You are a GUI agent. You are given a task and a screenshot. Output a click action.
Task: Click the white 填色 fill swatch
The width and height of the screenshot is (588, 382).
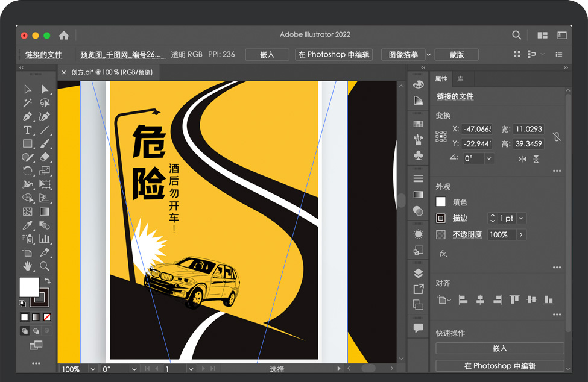click(x=441, y=202)
